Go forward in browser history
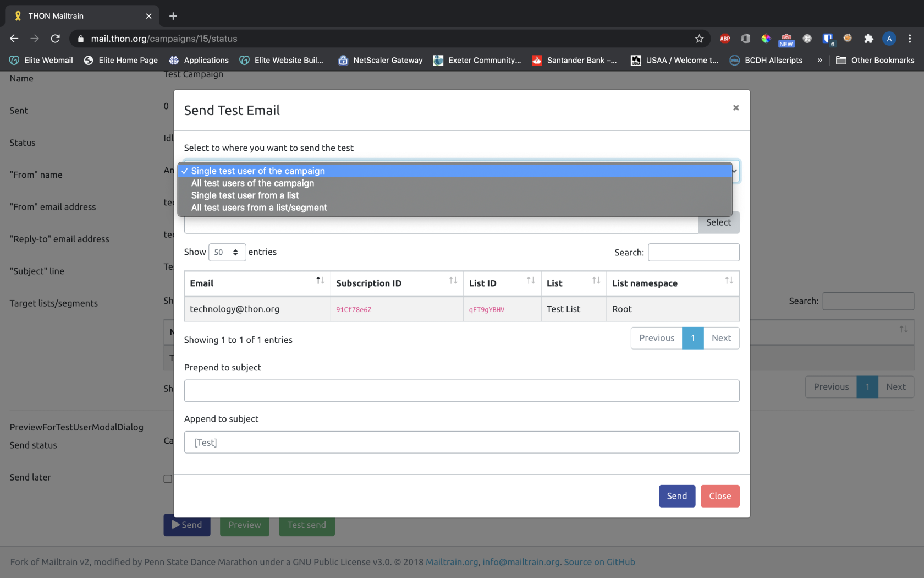This screenshot has width=924, height=578. [35, 39]
